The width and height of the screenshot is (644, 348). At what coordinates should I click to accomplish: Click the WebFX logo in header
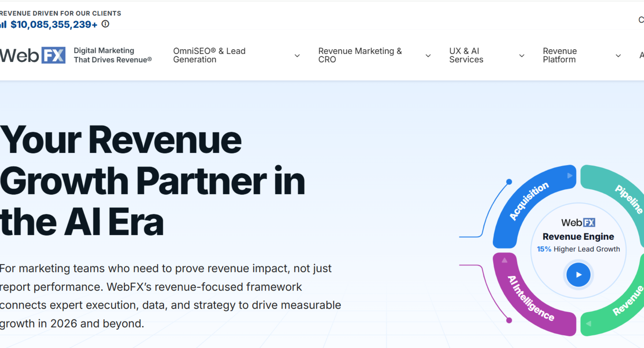[x=33, y=55]
